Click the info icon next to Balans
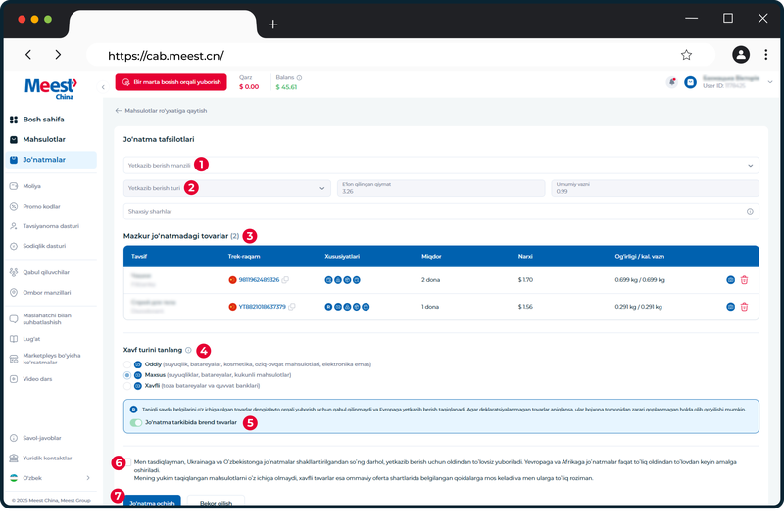 click(x=300, y=78)
